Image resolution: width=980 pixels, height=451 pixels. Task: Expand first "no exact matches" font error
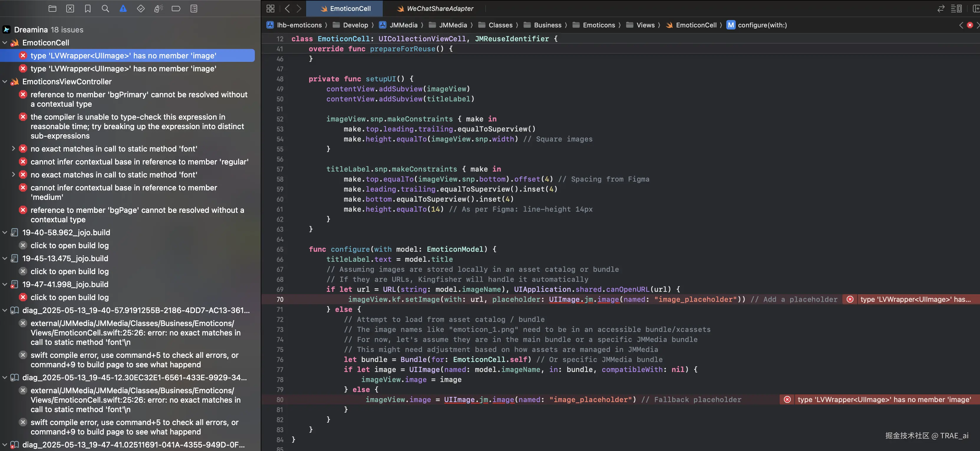[x=13, y=149]
